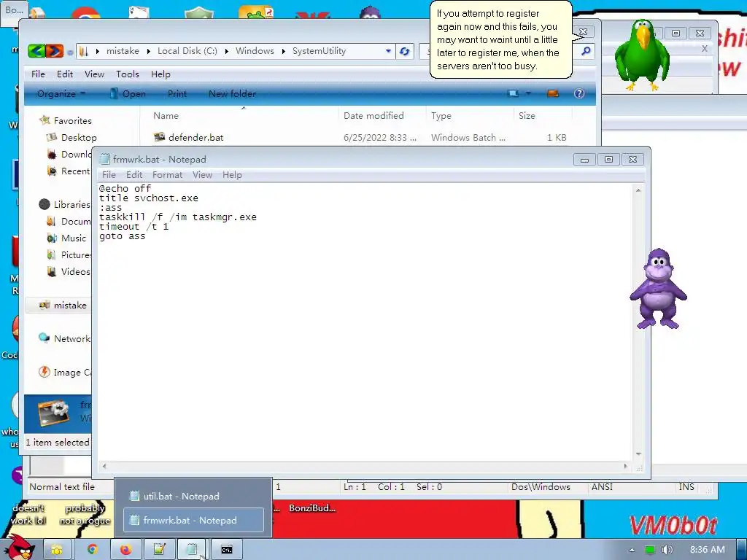Sort by the Date modified column header
747x560 pixels.
(x=373, y=116)
